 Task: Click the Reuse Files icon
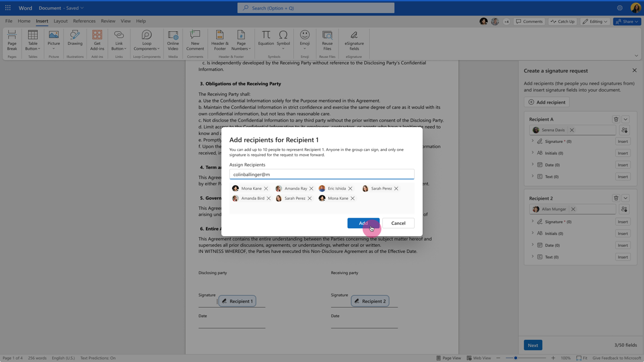327,40
